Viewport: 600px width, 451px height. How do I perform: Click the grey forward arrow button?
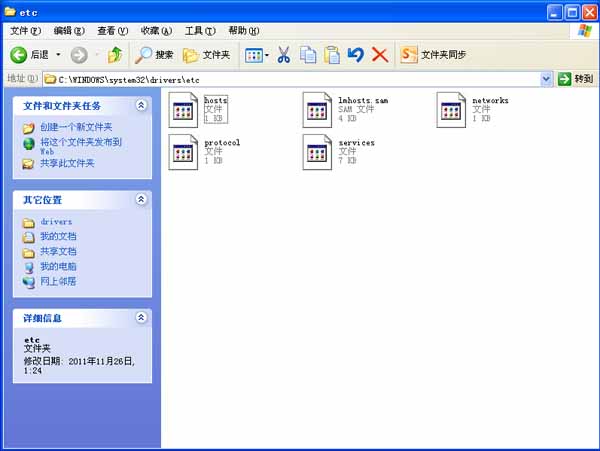79,55
